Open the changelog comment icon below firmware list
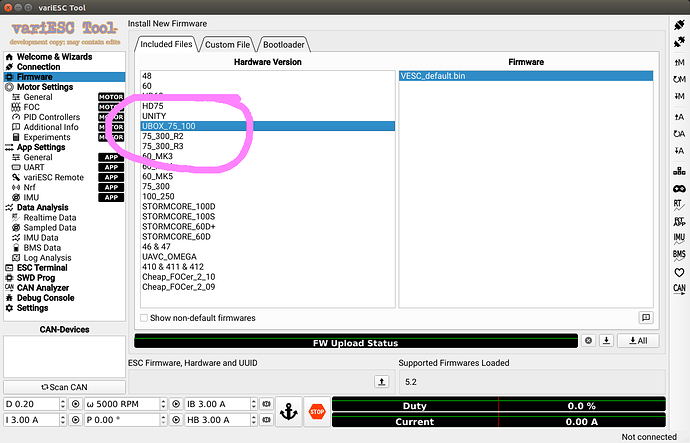Screen dimensions: 690x443 [x=646, y=317]
